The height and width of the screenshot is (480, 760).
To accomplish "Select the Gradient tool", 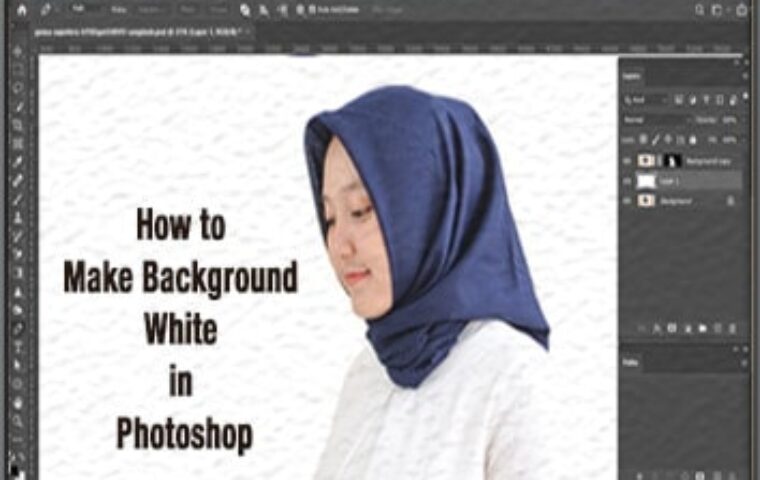I will tap(18, 273).
